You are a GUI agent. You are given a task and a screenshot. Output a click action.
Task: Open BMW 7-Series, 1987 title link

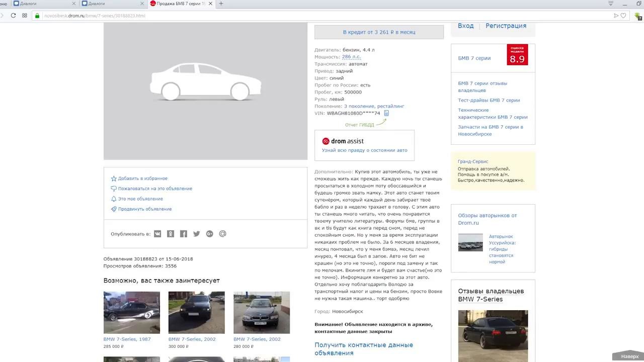tap(127, 339)
